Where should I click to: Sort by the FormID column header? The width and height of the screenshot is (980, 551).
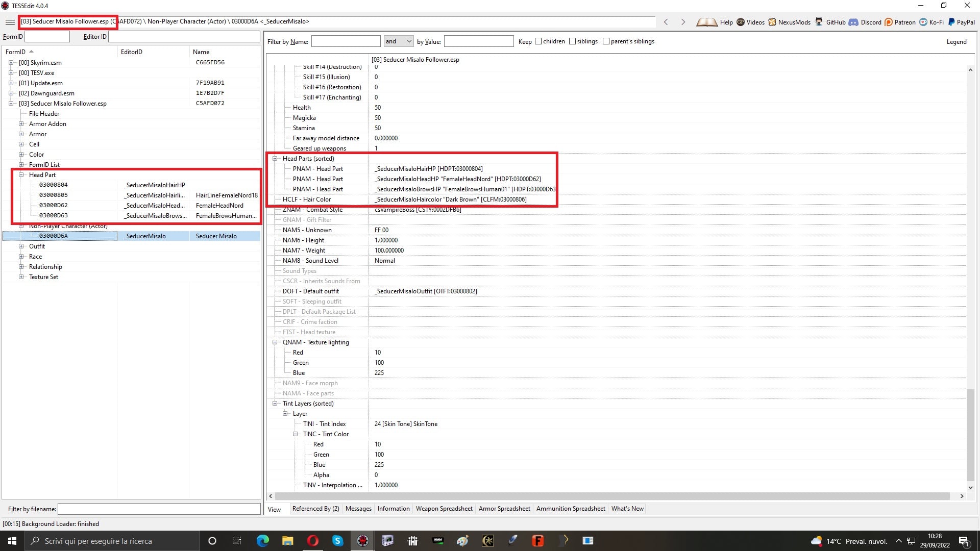point(60,52)
